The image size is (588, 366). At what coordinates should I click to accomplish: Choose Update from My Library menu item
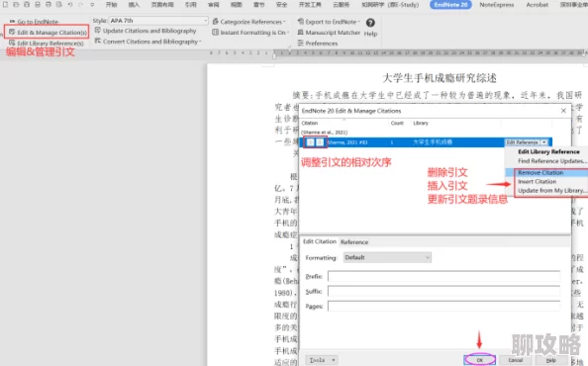[551, 190]
